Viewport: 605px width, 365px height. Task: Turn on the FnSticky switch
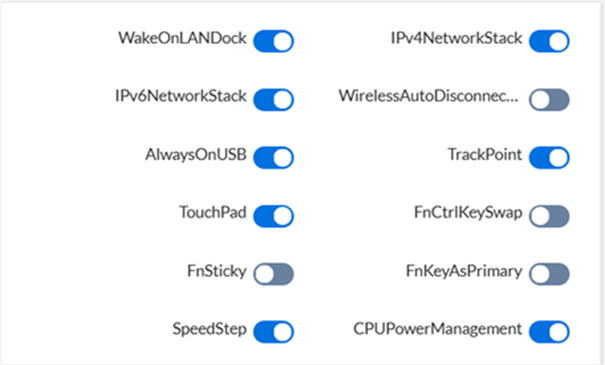click(x=273, y=274)
